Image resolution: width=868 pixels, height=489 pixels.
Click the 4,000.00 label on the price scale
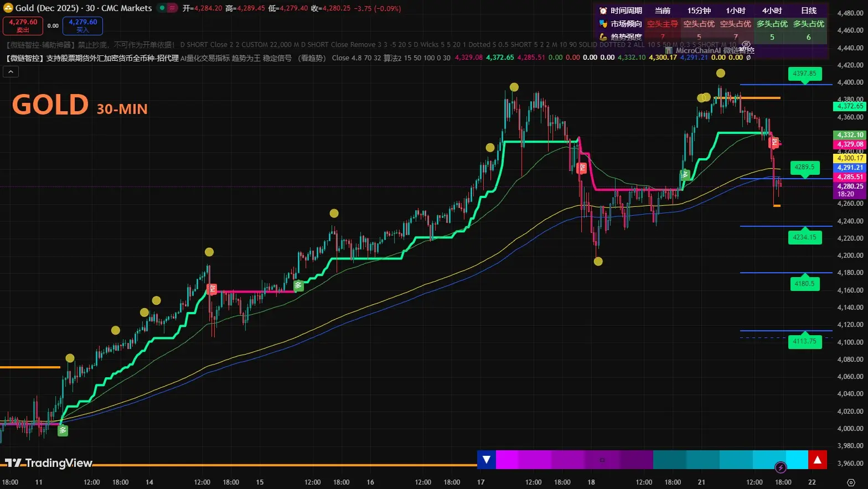[x=850, y=429]
